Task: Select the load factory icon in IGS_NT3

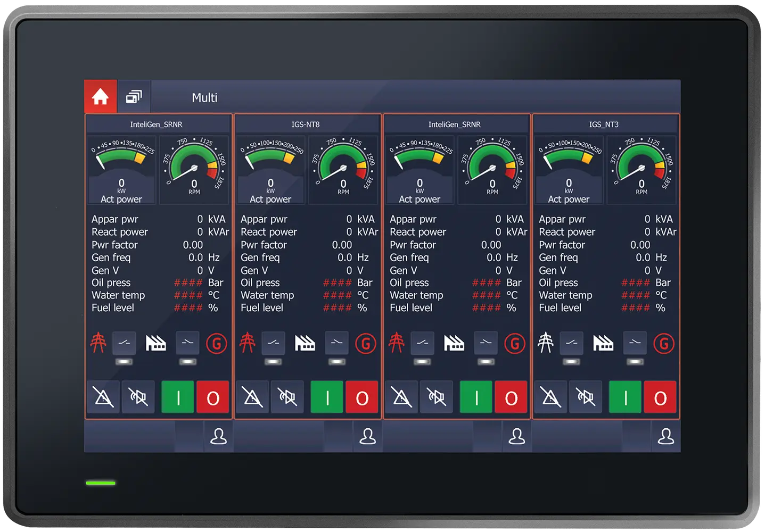Action: [x=603, y=343]
